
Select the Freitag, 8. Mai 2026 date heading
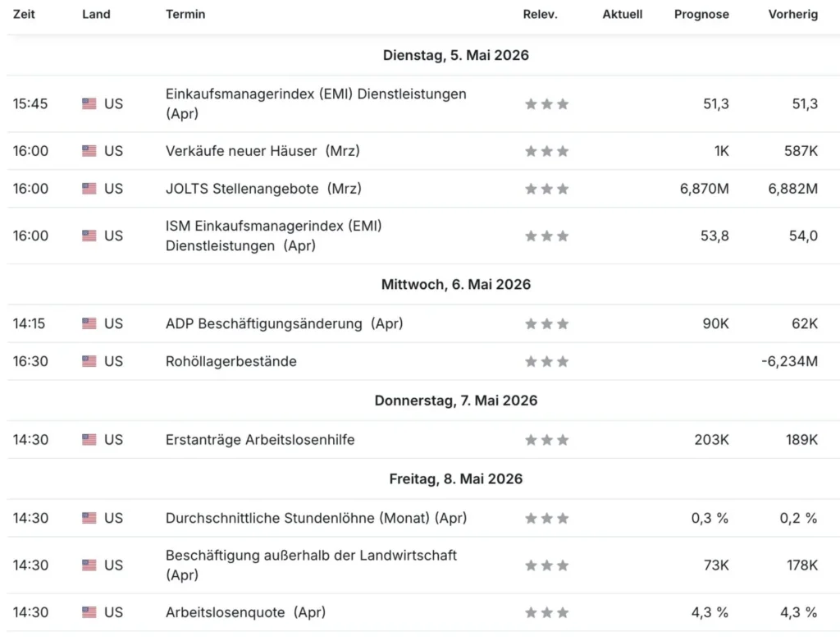(x=456, y=478)
